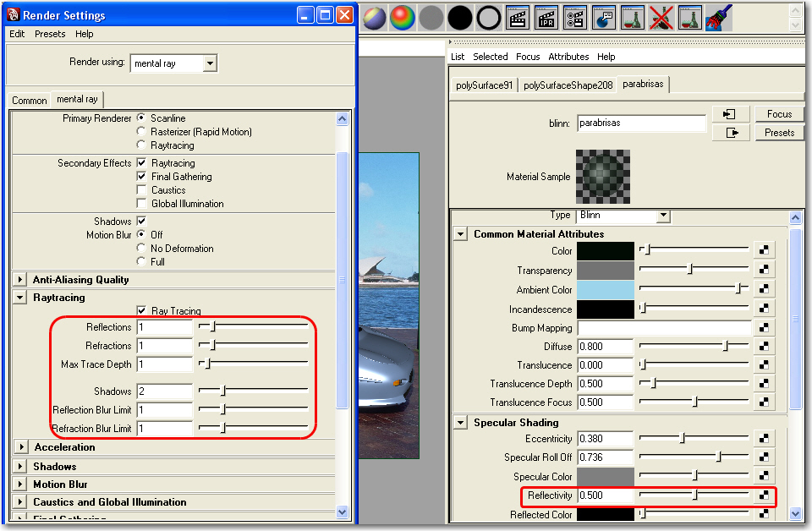Click the map button next to Incandescence
The image size is (812, 531).
[x=764, y=309]
